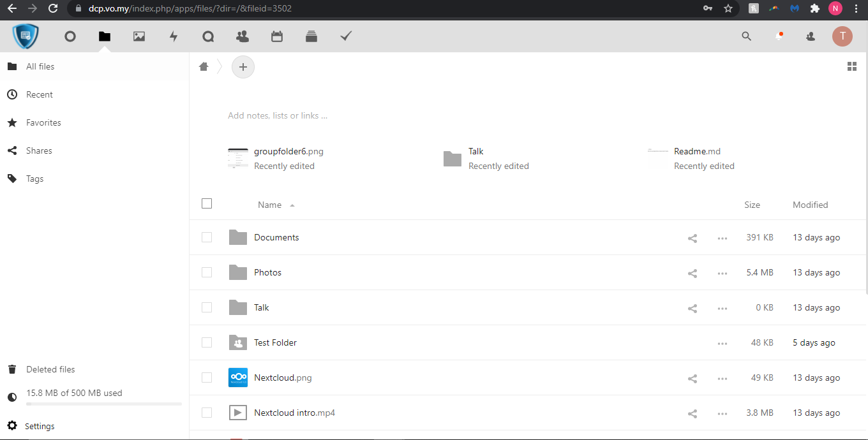Expand the Settings section in sidebar
Viewport: 868px width, 440px height.
[40, 426]
